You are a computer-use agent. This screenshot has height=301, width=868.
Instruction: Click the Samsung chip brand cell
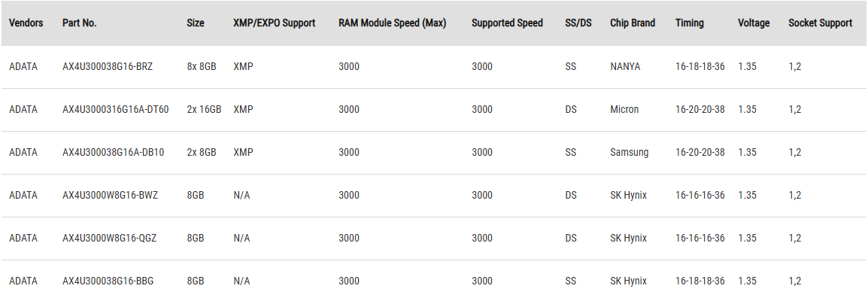630,152
